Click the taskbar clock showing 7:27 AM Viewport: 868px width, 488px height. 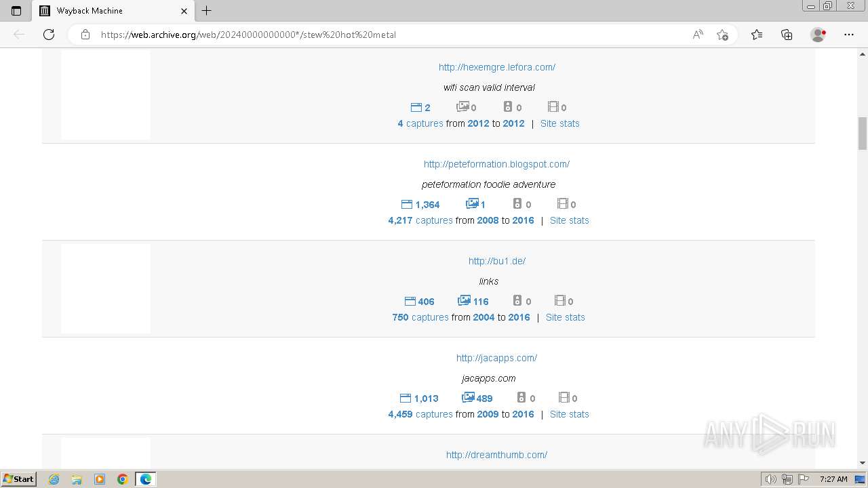coord(833,479)
